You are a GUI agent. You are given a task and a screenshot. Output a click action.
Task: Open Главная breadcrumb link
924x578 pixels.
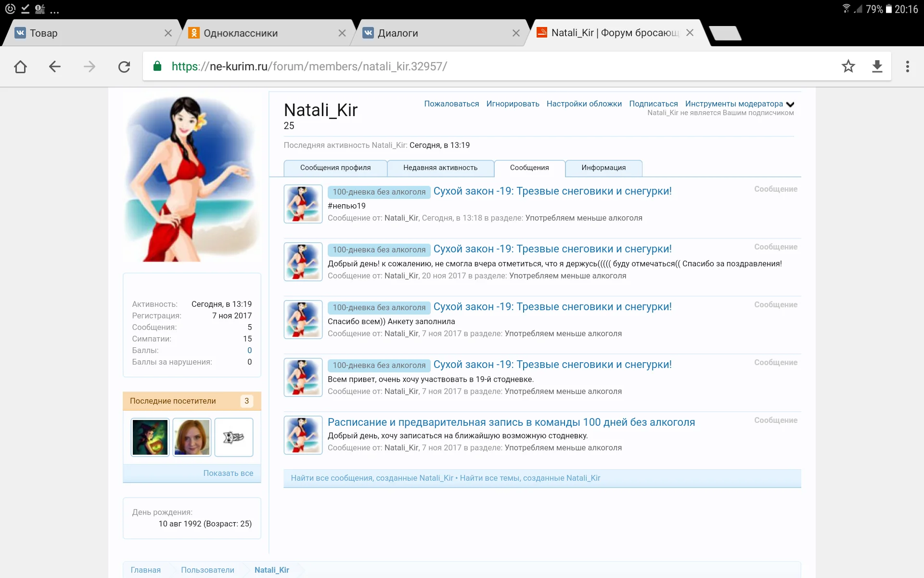(x=146, y=569)
